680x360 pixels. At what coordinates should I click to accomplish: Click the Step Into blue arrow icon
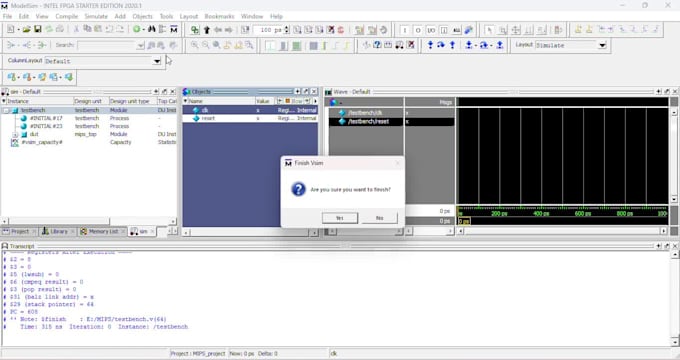(430, 45)
